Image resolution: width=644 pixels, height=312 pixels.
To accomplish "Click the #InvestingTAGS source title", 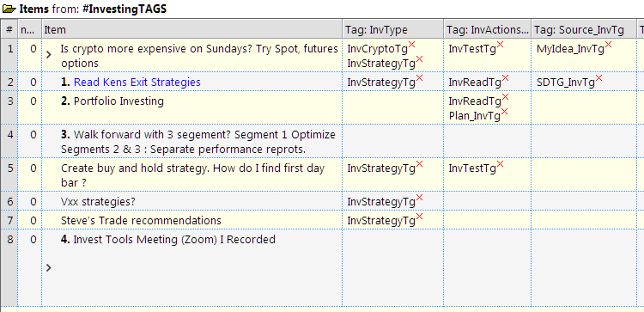I will [x=125, y=9].
